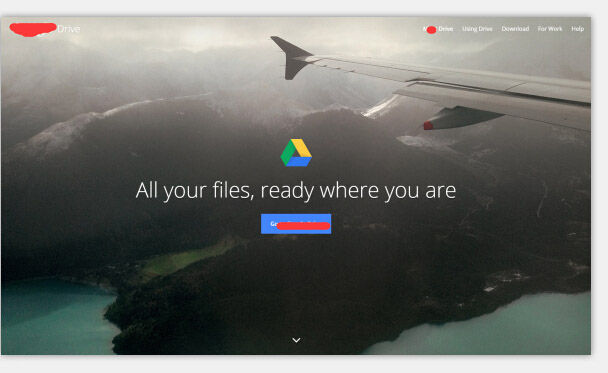Open the Download nav link
The width and height of the screenshot is (608, 373).
pos(515,29)
